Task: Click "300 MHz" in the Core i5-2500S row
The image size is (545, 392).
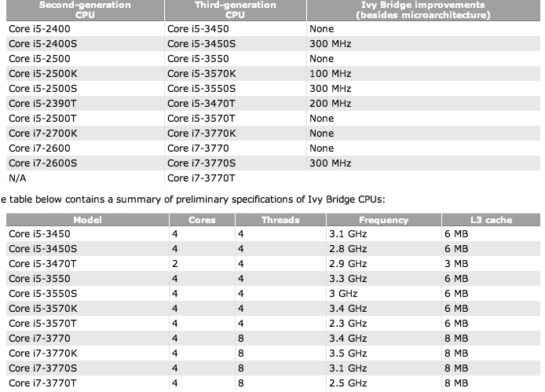Action: (x=330, y=89)
